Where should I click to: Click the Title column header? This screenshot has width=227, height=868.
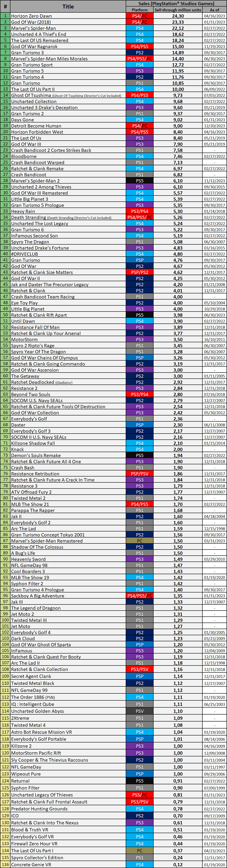(x=68, y=6)
